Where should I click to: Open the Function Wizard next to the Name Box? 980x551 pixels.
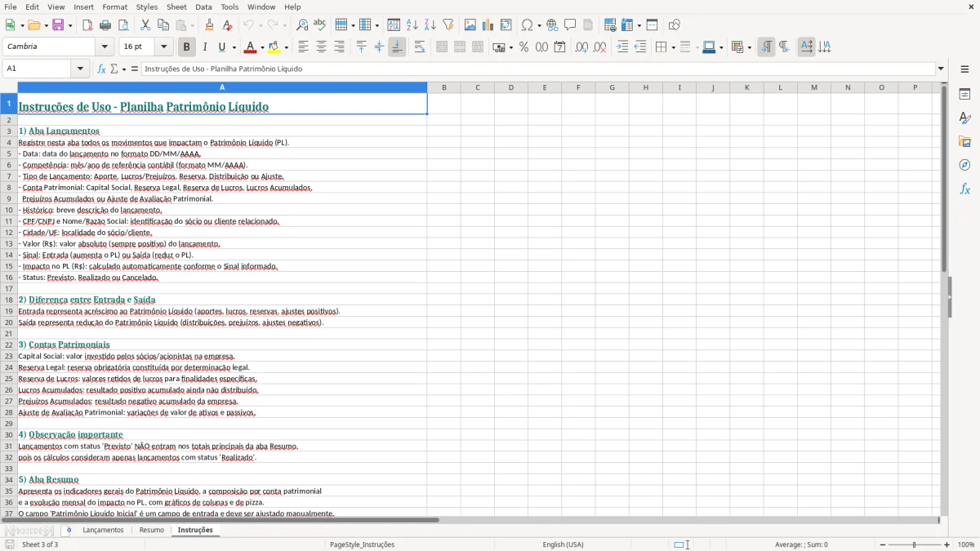click(x=102, y=69)
